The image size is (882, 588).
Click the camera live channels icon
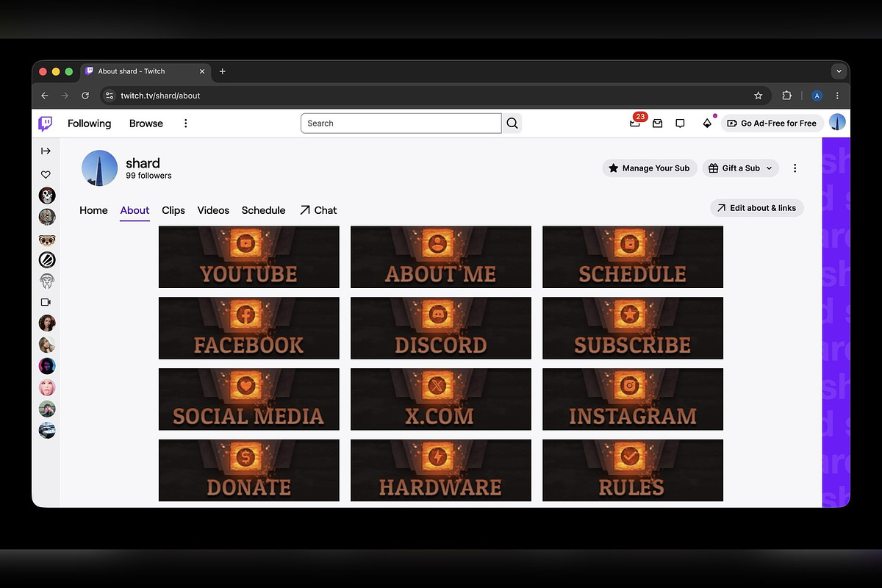pyautogui.click(x=46, y=302)
